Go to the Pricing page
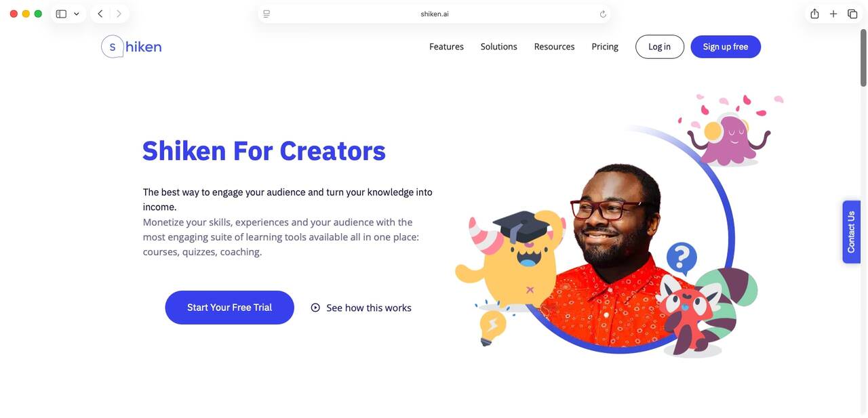 (x=605, y=47)
